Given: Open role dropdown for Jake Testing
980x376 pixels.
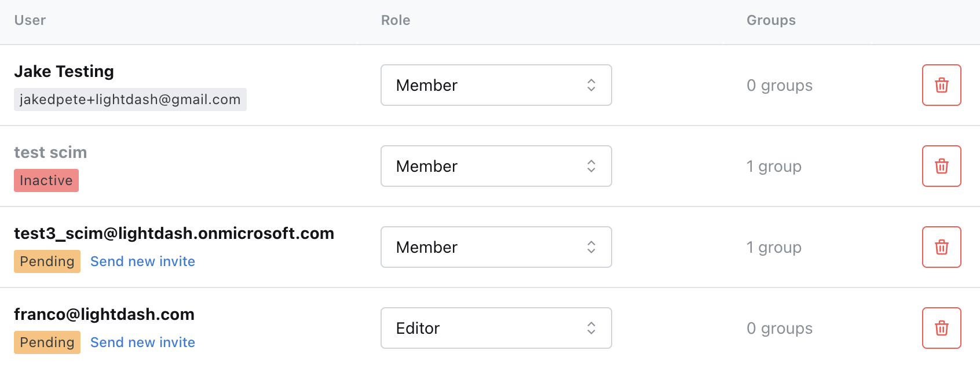Looking at the screenshot, I should (x=496, y=85).
